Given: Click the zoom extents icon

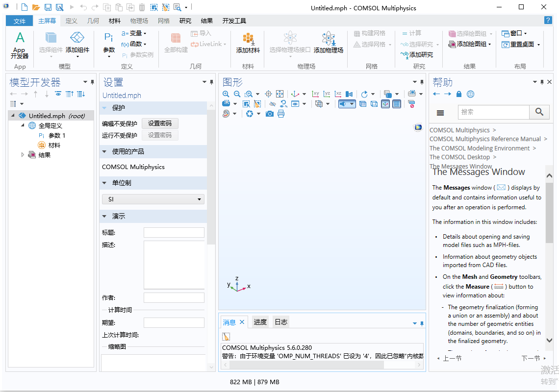Looking at the screenshot, I should 280,94.
